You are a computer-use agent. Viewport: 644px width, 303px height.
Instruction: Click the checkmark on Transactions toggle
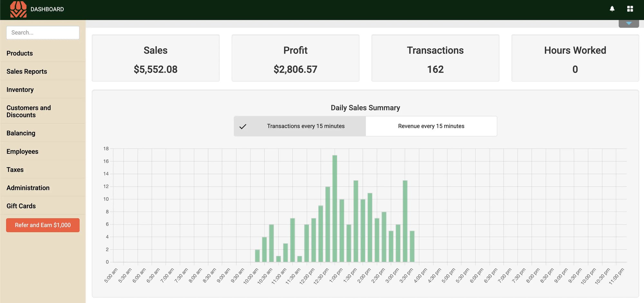coord(243,126)
